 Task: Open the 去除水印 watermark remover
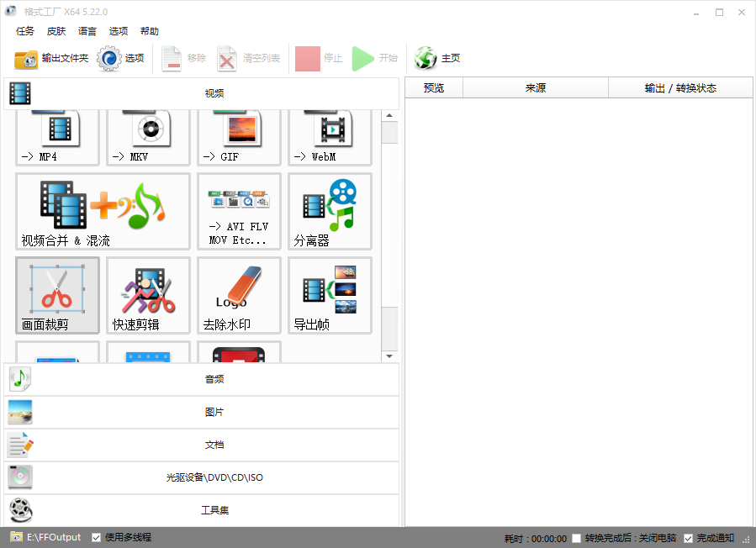tap(239, 295)
